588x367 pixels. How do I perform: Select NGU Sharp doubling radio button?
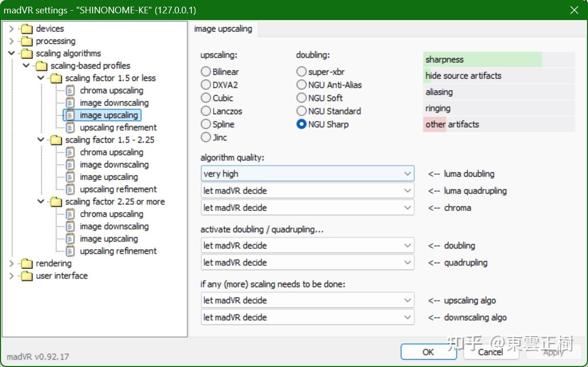point(301,124)
